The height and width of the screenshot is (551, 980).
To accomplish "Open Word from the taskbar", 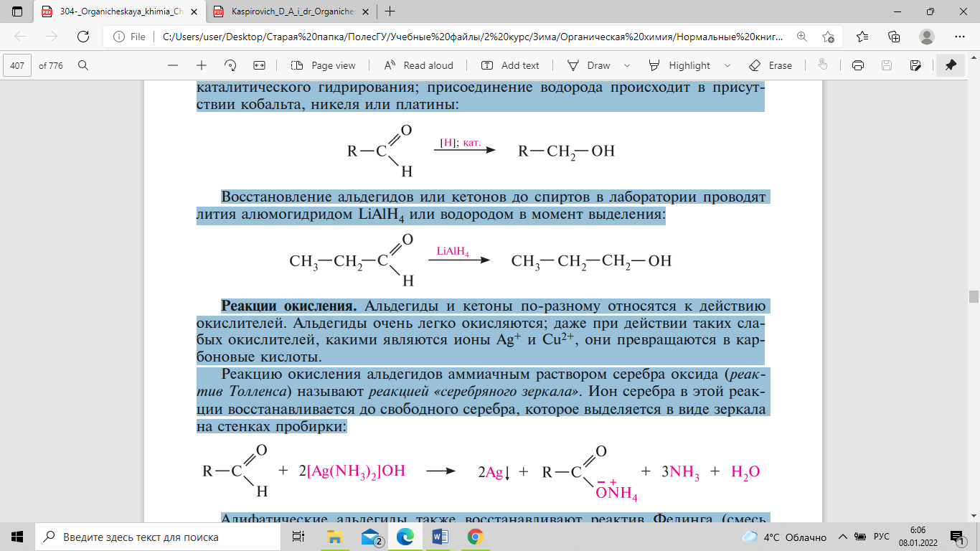I will (440, 537).
